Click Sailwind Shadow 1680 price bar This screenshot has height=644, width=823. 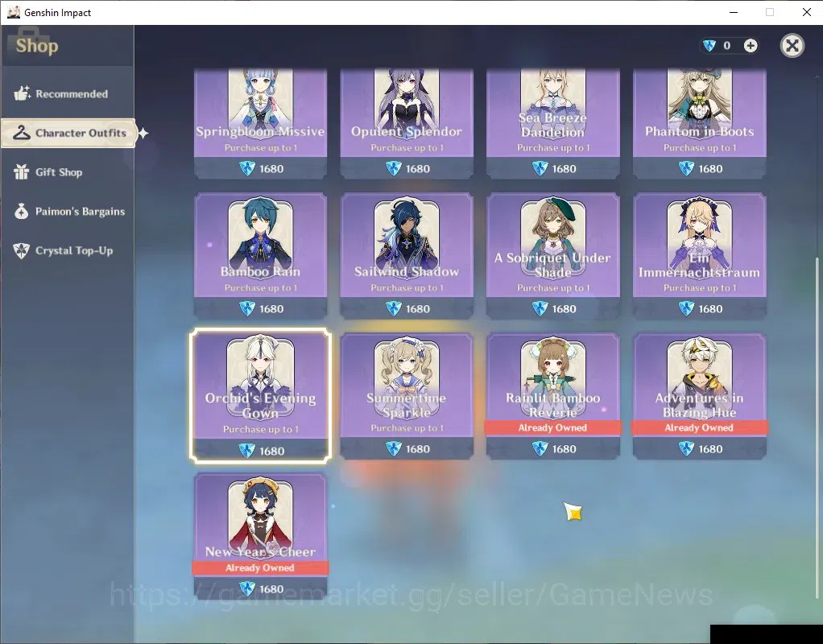click(407, 308)
